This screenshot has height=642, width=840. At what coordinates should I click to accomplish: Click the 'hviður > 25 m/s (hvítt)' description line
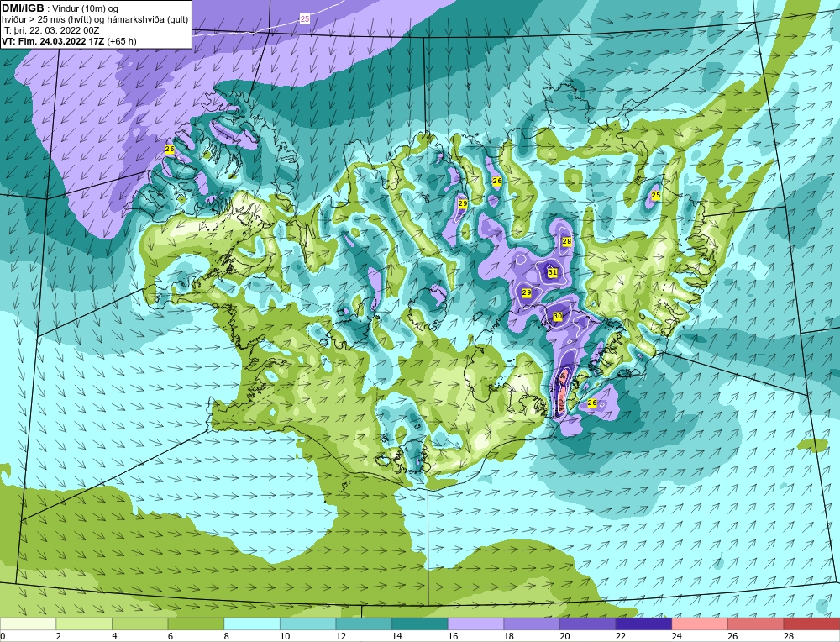(95, 20)
